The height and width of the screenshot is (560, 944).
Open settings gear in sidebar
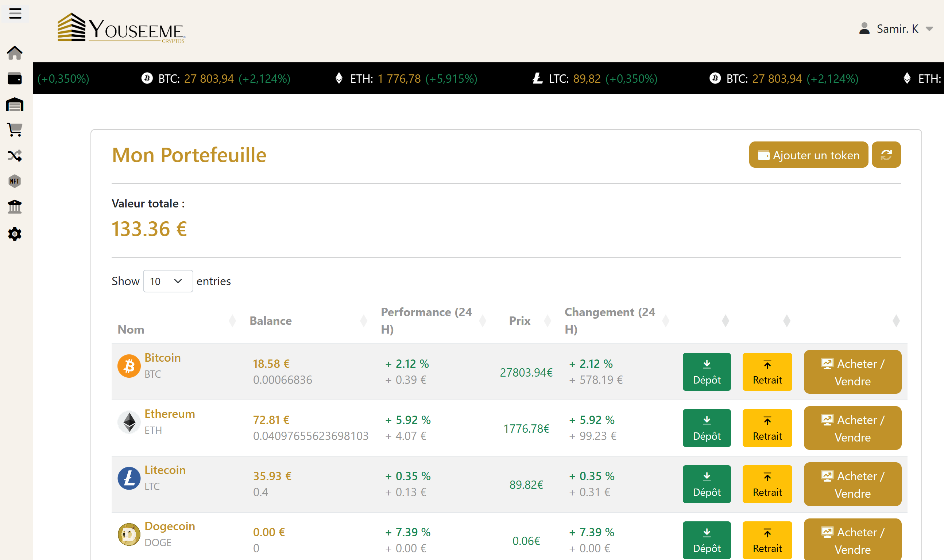(x=15, y=234)
